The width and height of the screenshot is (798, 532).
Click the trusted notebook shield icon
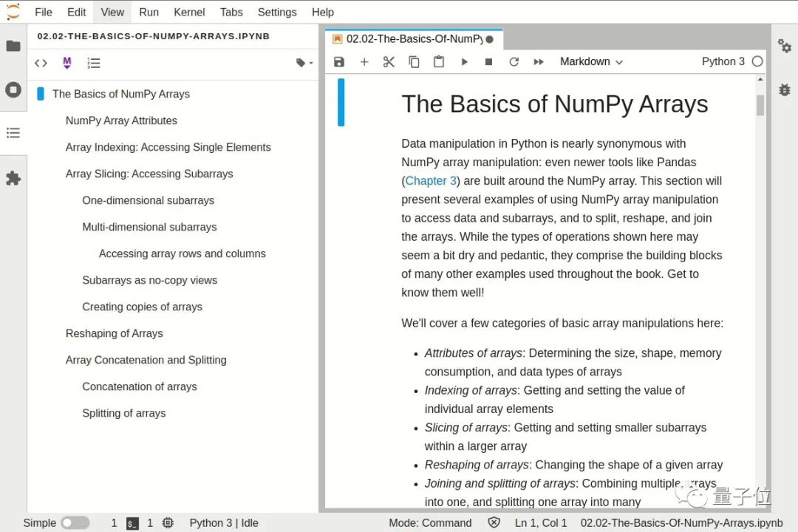pos(494,523)
